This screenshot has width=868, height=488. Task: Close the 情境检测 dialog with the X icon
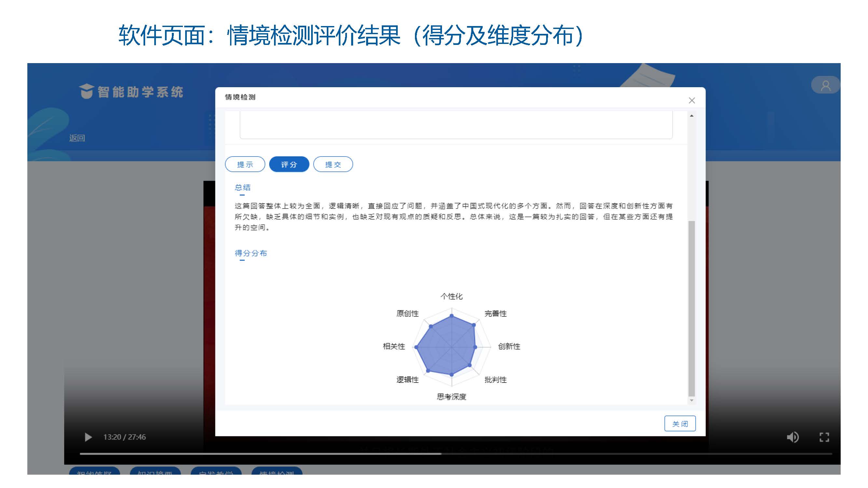[x=691, y=100]
